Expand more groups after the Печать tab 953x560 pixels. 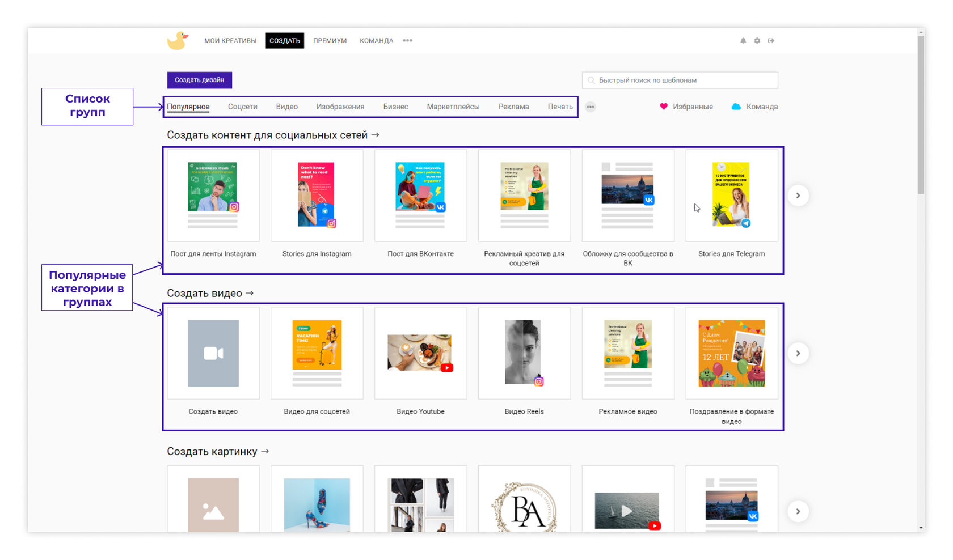pos(591,107)
